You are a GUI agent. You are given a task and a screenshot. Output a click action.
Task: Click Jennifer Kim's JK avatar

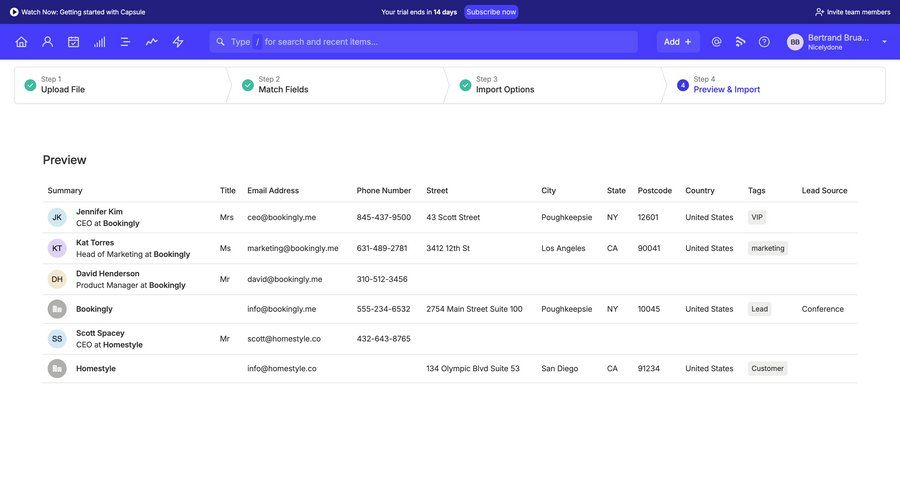(57, 217)
